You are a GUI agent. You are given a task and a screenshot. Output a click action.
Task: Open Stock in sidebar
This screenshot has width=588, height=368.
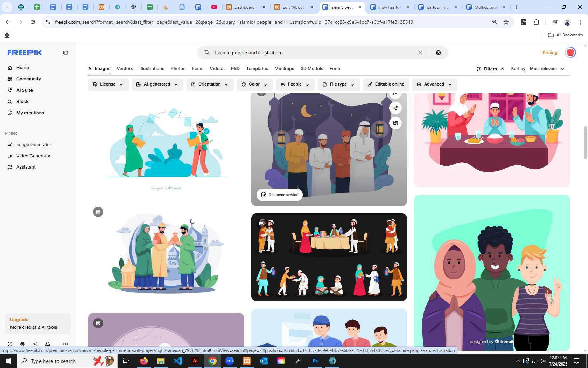[22, 101]
